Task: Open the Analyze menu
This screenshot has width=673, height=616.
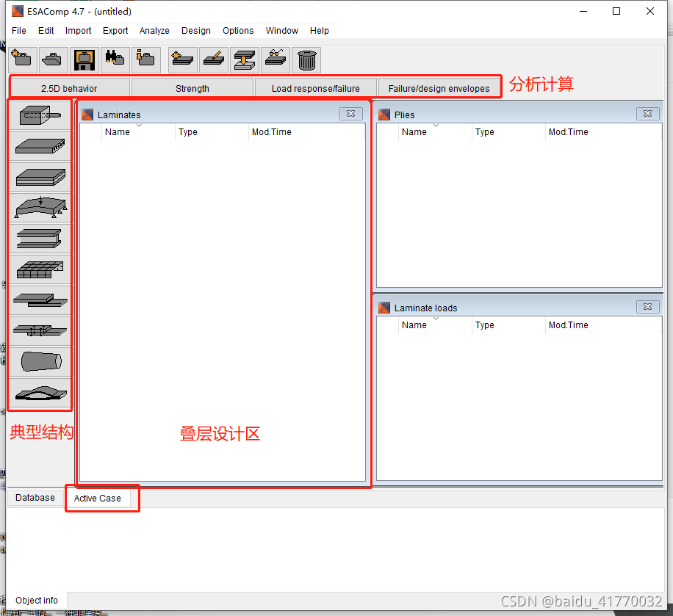Action: (x=154, y=30)
